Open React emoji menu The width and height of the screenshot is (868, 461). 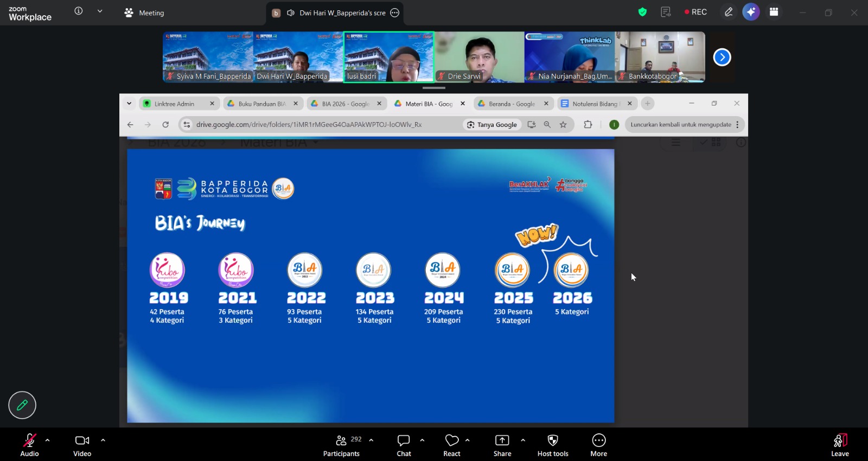tap(452, 445)
